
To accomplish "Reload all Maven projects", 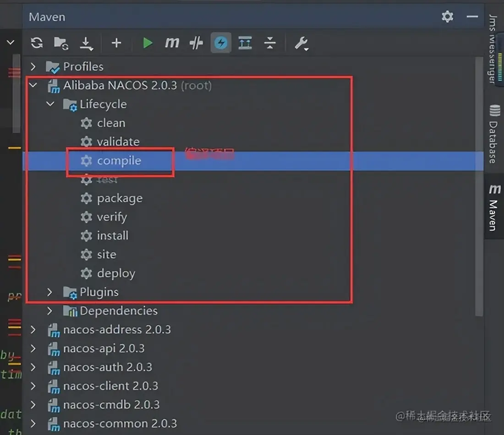I will [x=36, y=43].
